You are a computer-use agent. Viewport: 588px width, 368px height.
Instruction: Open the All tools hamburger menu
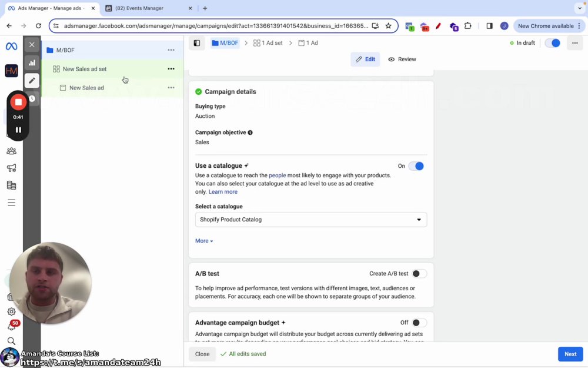(11, 203)
